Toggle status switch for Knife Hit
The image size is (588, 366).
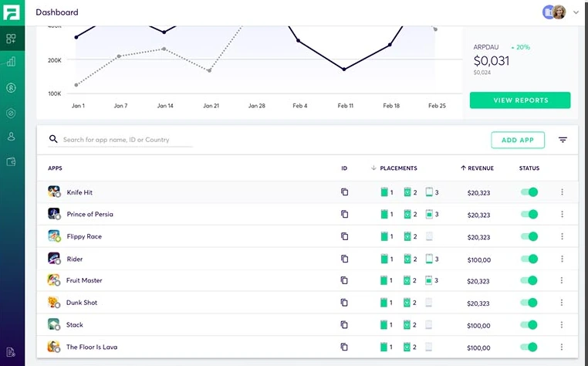coord(529,191)
